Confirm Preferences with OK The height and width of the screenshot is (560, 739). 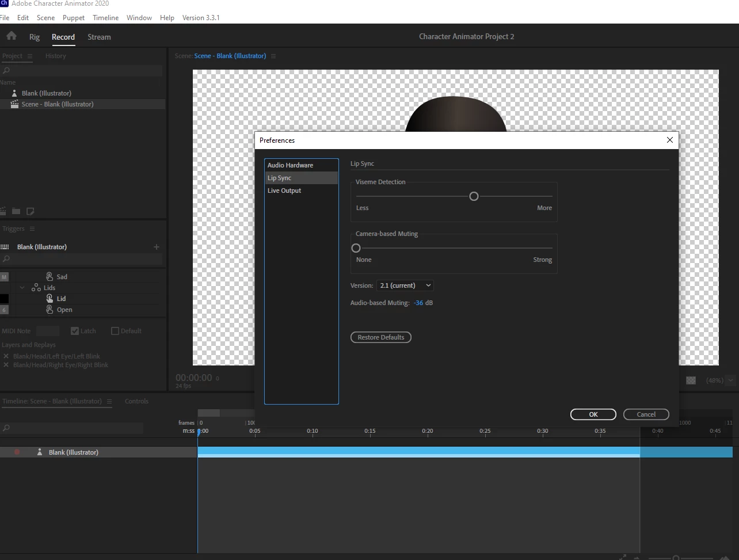click(x=593, y=414)
